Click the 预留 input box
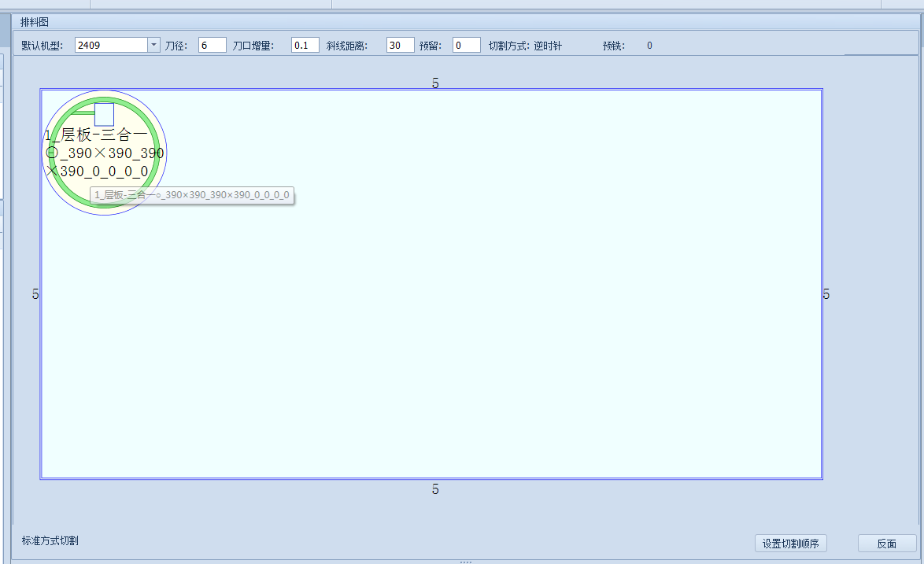The width and height of the screenshot is (924, 564). (x=466, y=46)
